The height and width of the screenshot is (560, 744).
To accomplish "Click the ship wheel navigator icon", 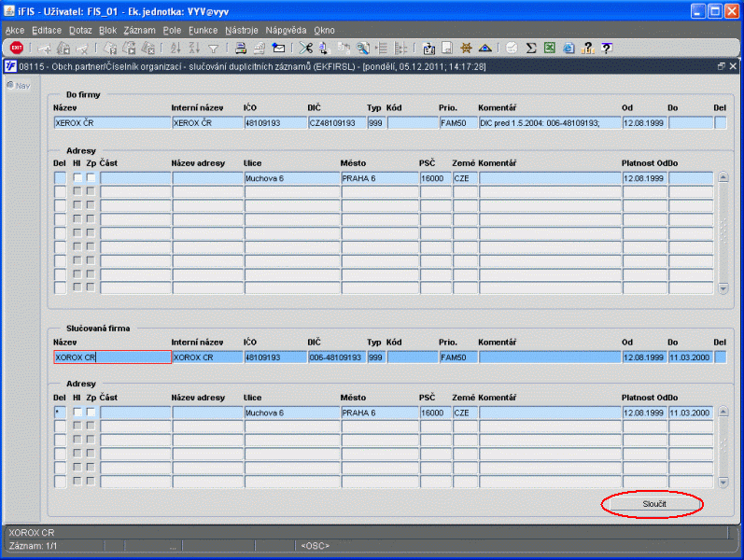I will (466, 48).
